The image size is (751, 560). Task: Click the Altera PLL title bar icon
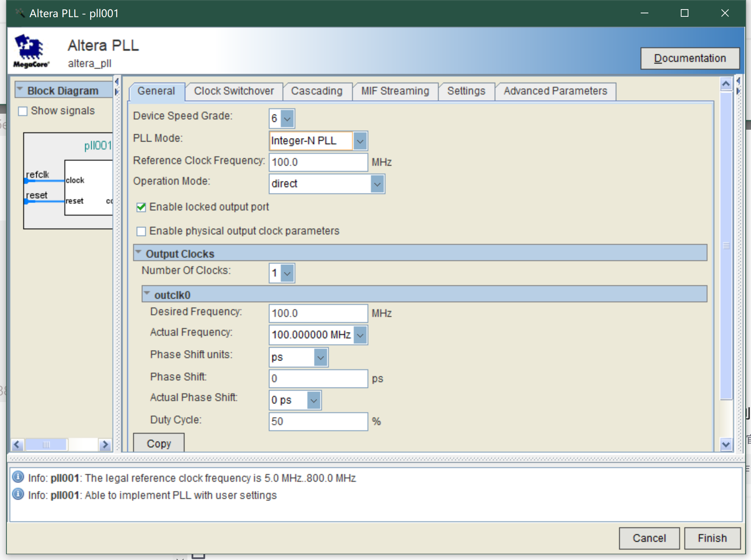pyautogui.click(x=19, y=13)
